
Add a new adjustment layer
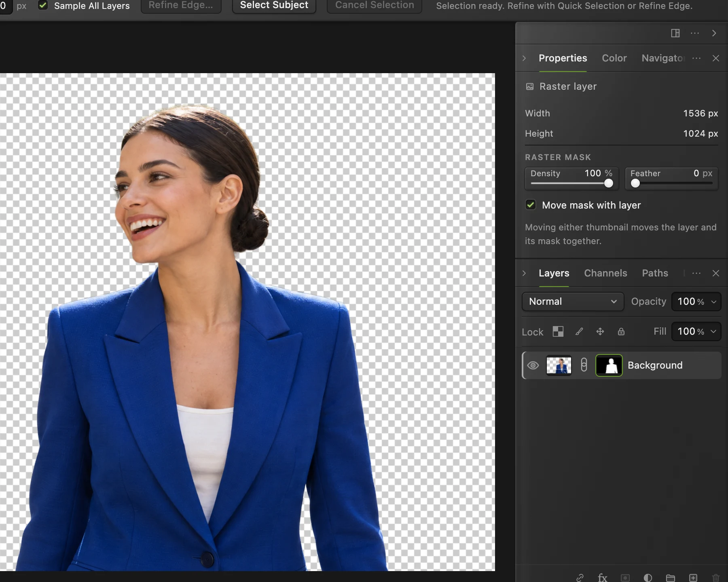648,578
